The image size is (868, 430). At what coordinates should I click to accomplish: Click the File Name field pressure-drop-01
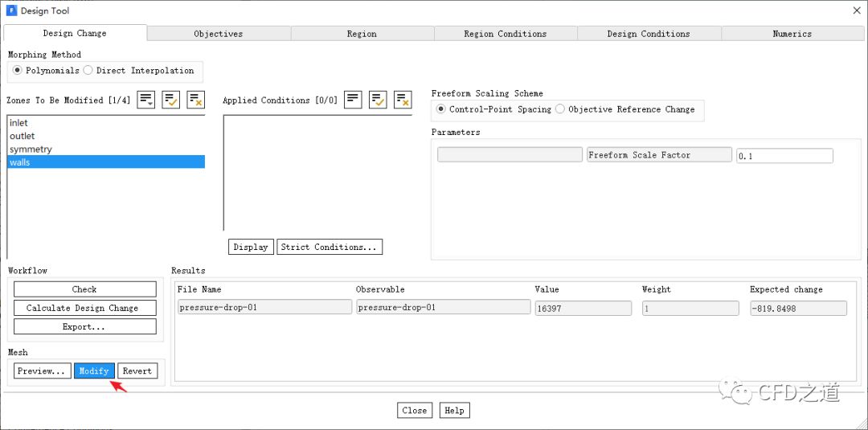coord(264,309)
